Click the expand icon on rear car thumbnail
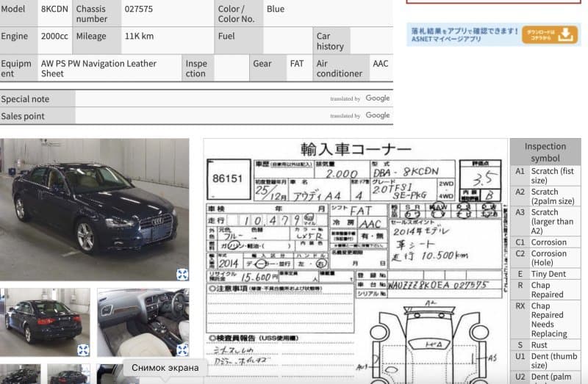Screen dimensions: 588x384 tap(83, 350)
